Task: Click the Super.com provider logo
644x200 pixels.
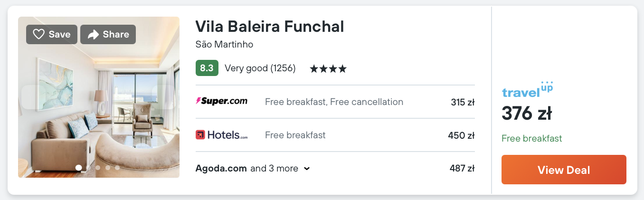Action: (x=221, y=102)
